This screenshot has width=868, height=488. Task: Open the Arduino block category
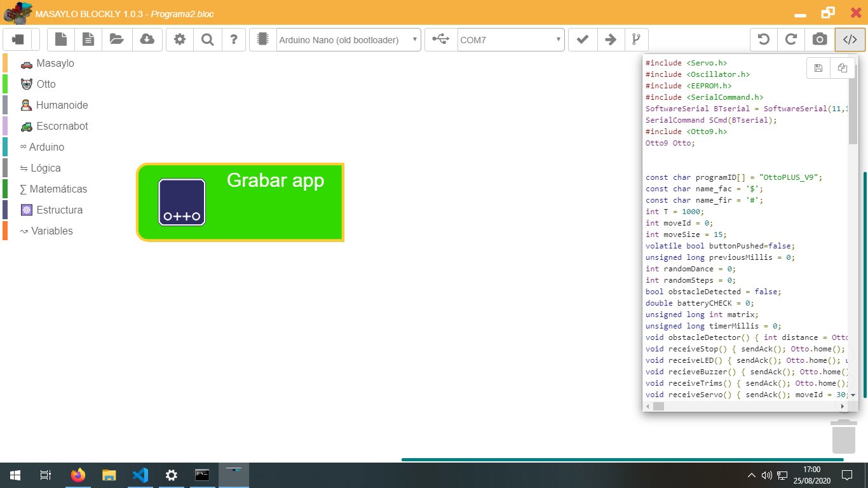pos(42,147)
